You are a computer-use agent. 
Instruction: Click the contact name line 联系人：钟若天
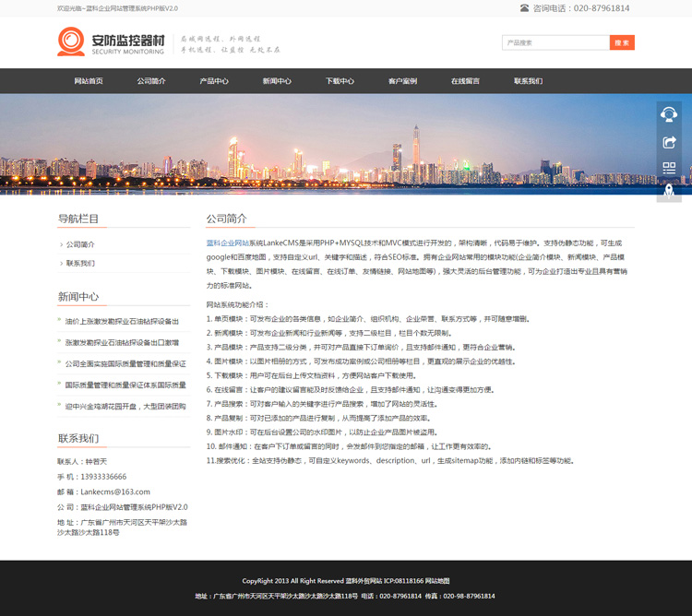pos(82,462)
